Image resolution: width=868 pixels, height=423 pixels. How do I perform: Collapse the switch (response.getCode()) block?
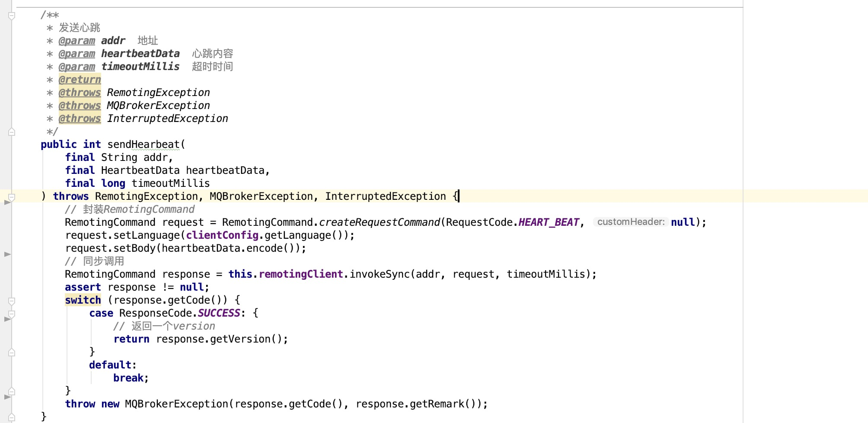click(x=12, y=301)
